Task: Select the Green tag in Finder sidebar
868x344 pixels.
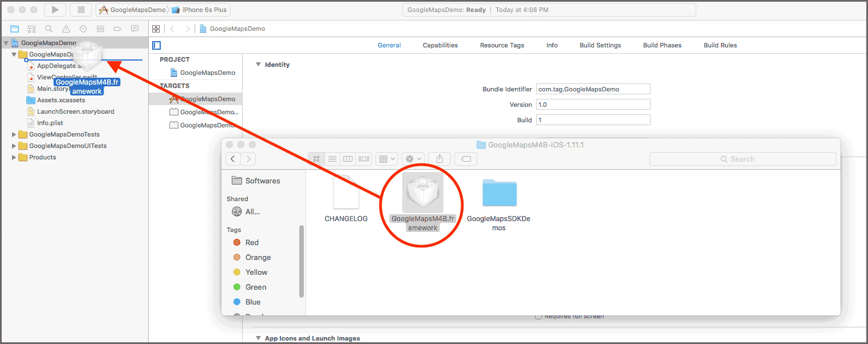Action: tap(249, 287)
